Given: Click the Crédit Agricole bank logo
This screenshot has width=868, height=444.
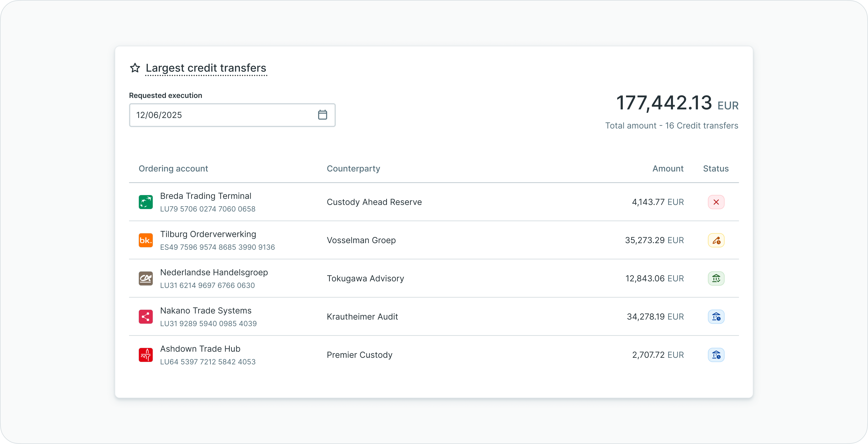Looking at the screenshot, I should [146, 278].
